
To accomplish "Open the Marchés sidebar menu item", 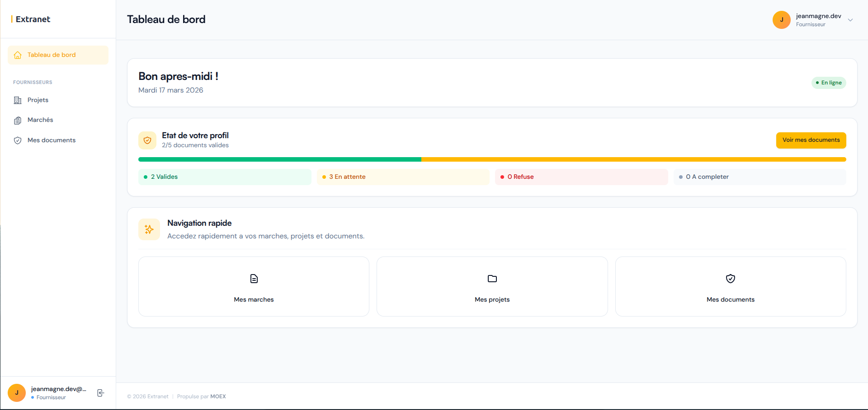I will tap(40, 120).
